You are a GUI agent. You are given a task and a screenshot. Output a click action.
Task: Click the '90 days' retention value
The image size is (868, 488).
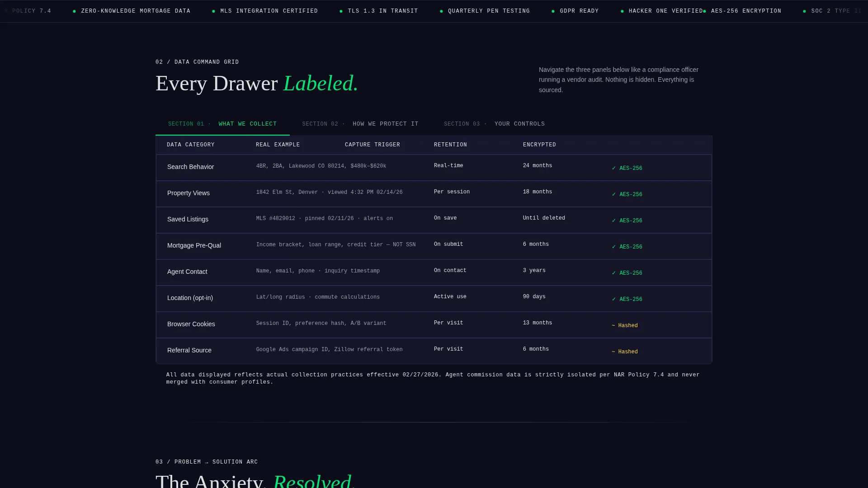point(534,297)
